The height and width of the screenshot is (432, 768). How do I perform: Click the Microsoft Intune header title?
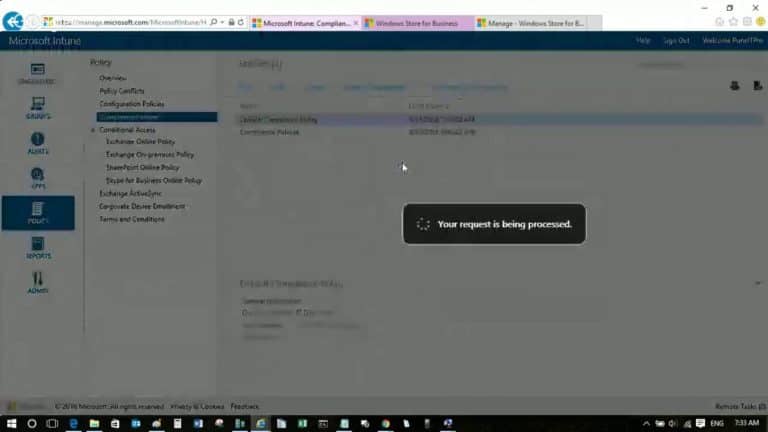point(45,41)
